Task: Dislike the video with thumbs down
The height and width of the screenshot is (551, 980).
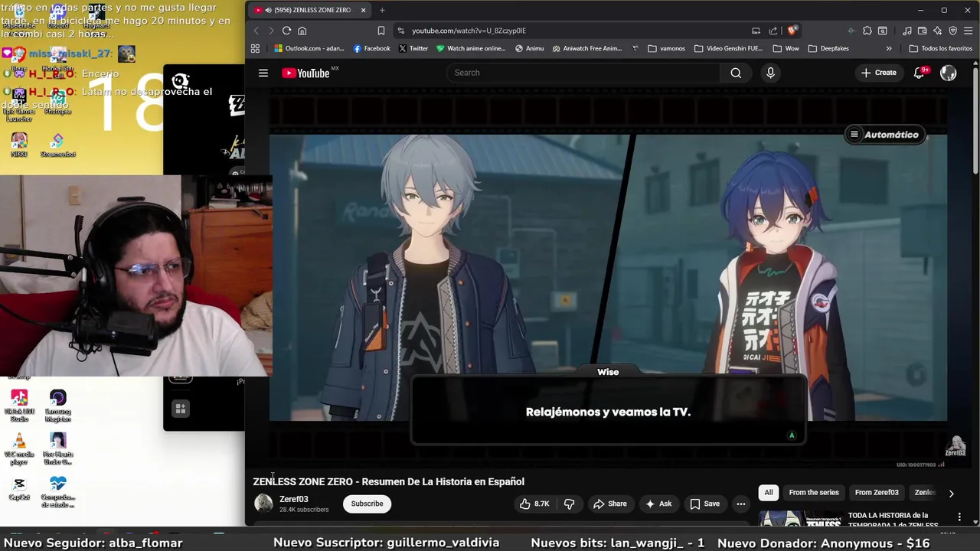Action: click(x=569, y=504)
